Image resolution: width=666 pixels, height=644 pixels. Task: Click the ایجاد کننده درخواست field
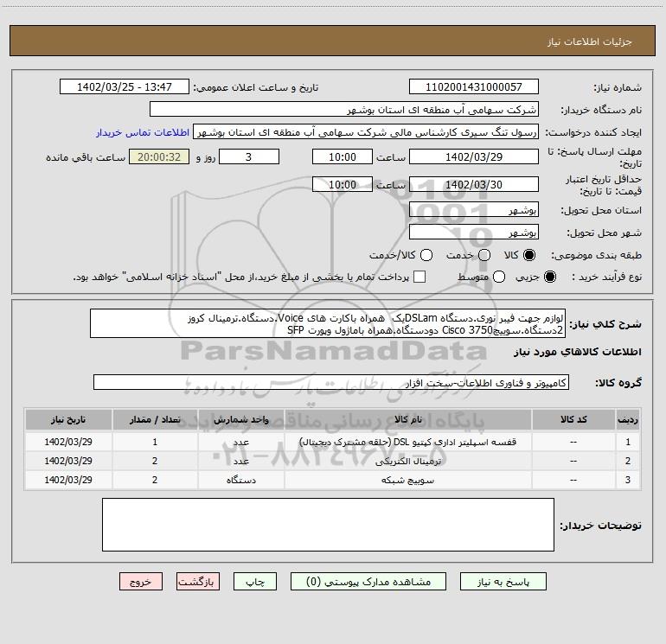pos(366,132)
